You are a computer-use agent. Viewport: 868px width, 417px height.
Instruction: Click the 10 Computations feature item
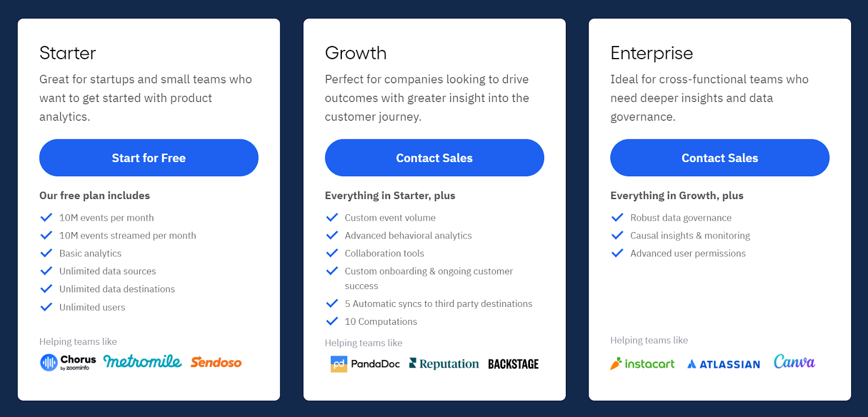point(381,322)
